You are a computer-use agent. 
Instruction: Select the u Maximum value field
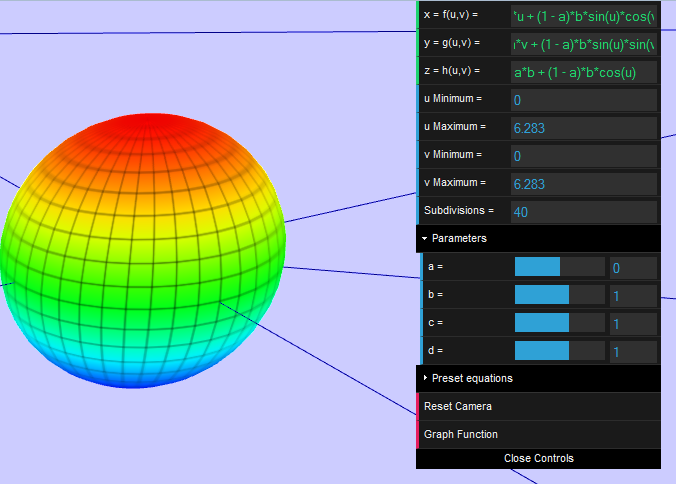point(582,128)
